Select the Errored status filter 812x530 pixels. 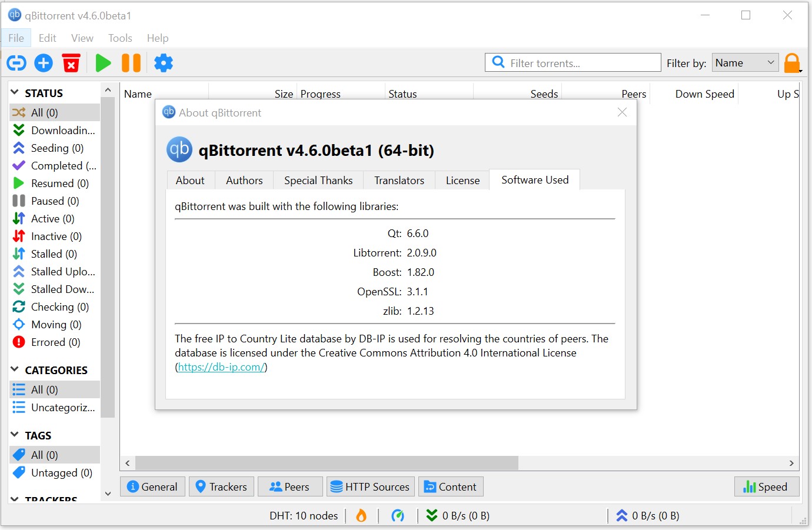[x=53, y=342]
